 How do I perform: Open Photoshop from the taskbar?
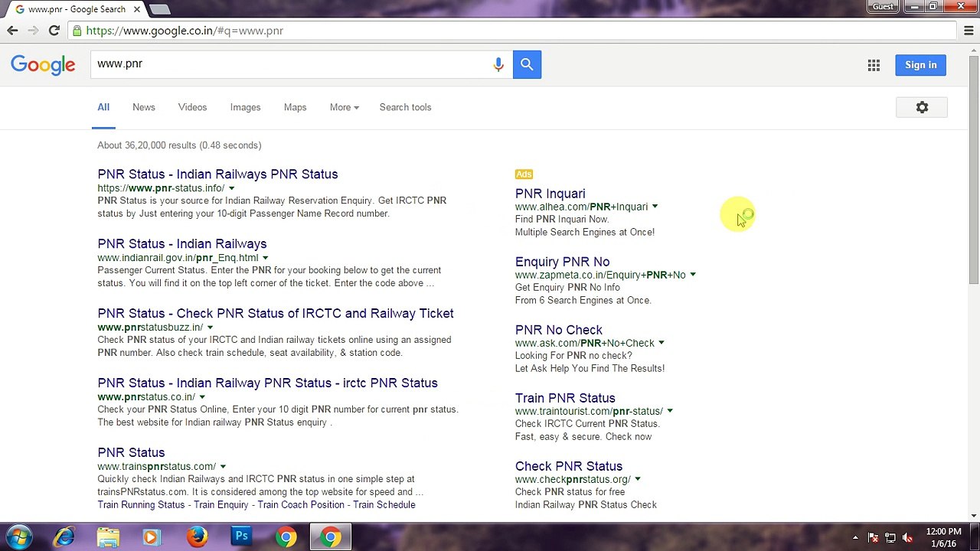241,537
